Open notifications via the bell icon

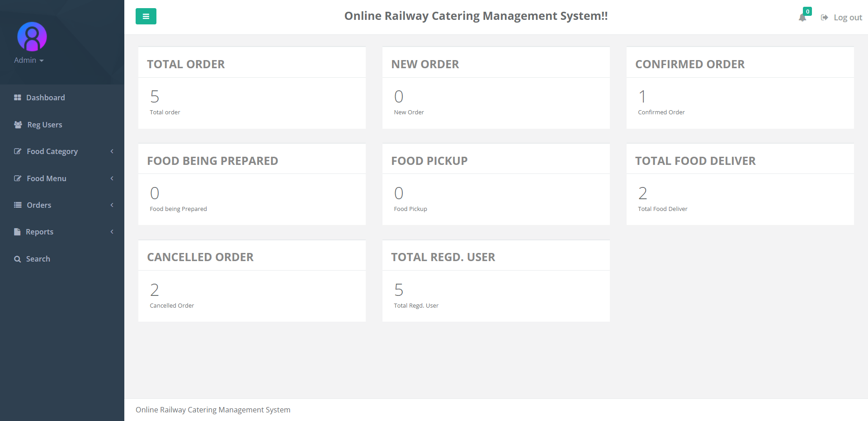[803, 18]
